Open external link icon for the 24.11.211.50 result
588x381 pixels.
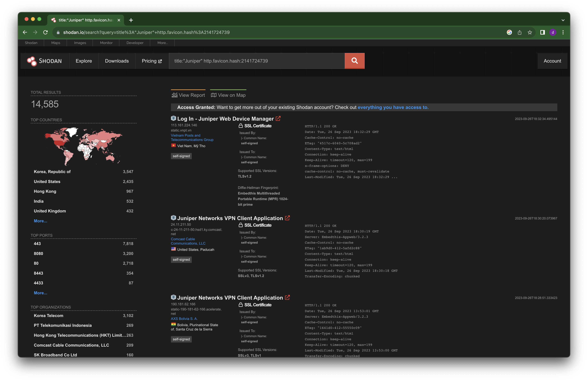tap(287, 218)
